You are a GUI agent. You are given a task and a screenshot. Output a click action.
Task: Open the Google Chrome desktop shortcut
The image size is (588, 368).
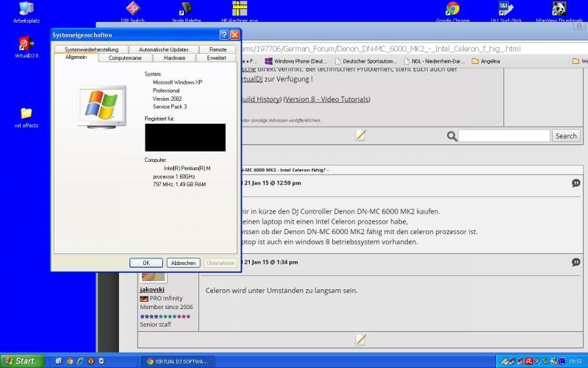coord(453,9)
